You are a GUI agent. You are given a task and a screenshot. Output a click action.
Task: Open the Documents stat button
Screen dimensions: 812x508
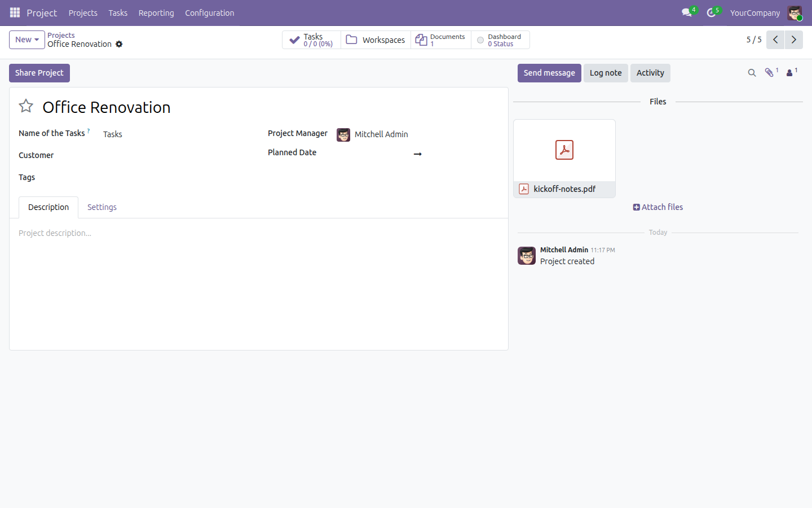441,40
